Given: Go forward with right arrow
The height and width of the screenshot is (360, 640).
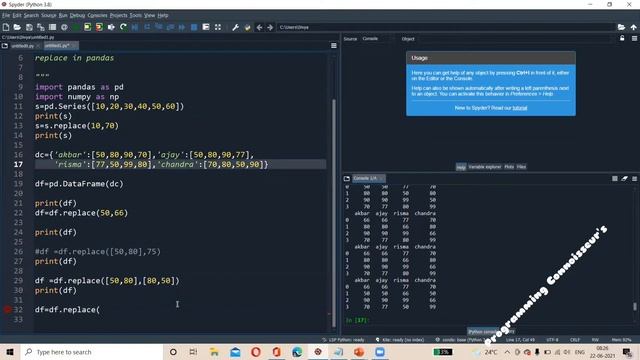Looking at the screenshot, I should tap(270, 27).
